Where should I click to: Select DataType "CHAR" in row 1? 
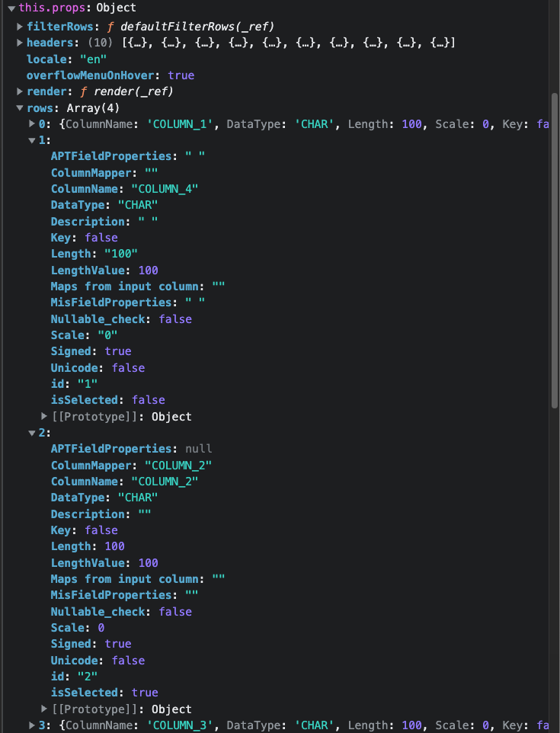[x=138, y=205]
